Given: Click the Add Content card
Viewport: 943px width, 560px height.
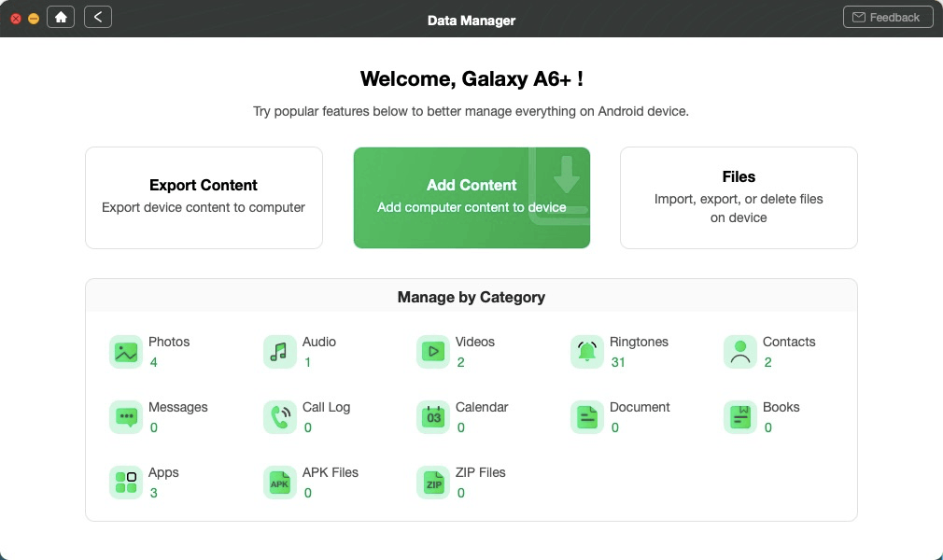Looking at the screenshot, I should (471, 197).
